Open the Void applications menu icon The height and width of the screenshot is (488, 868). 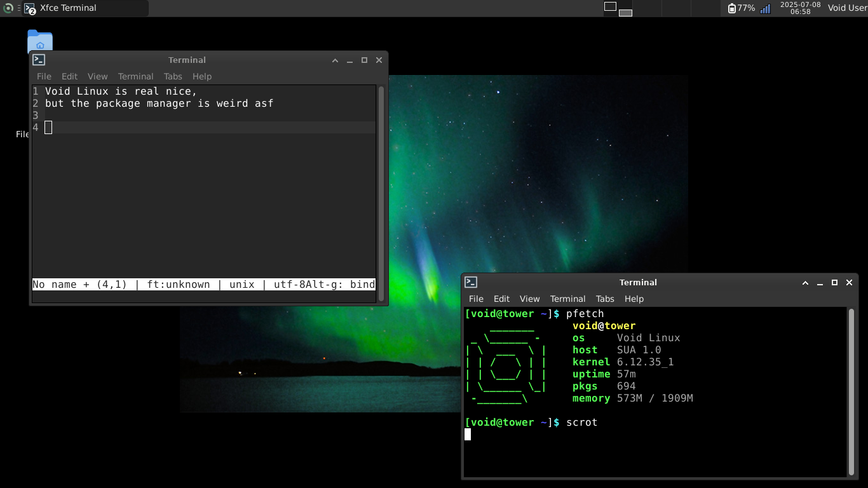[x=8, y=8]
